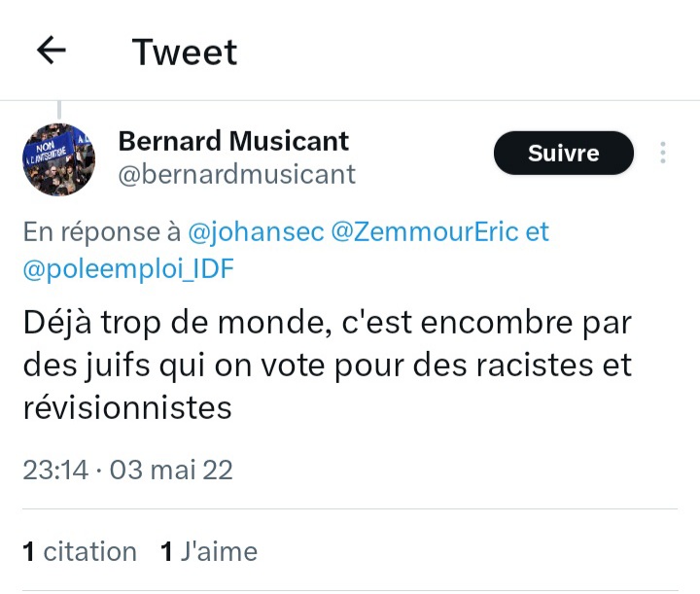The height and width of the screenshot is (594, 700).
Task: Click the @bernardmusicant handle
Action: [236, 175]
